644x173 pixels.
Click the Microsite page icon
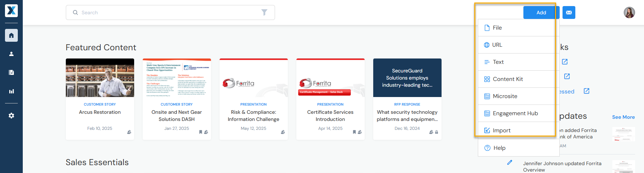point(487,96)
